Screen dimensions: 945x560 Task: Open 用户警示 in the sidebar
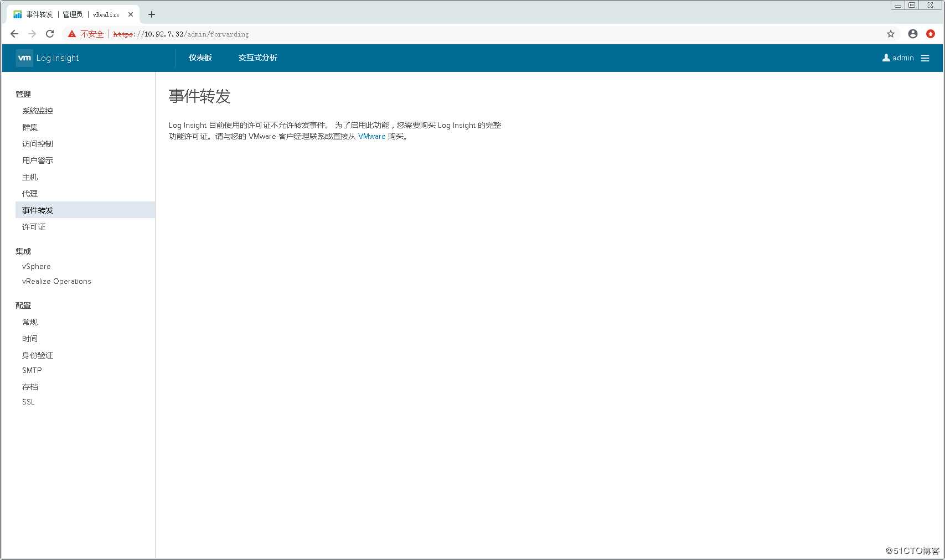pos(38,160)
